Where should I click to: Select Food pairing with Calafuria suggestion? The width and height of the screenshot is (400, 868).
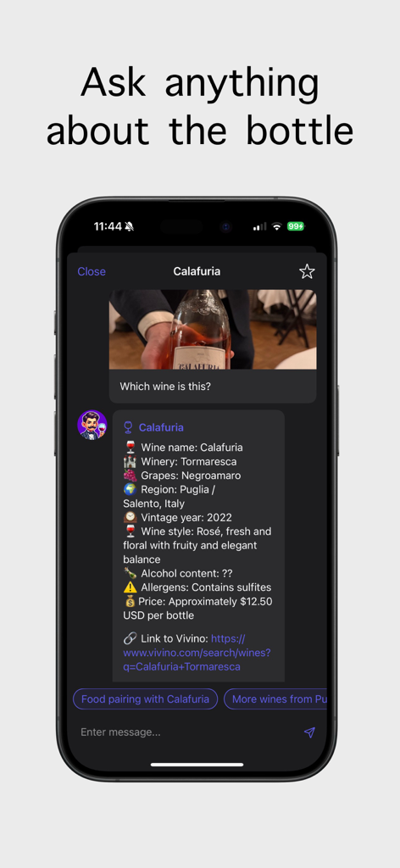(145, 699)
